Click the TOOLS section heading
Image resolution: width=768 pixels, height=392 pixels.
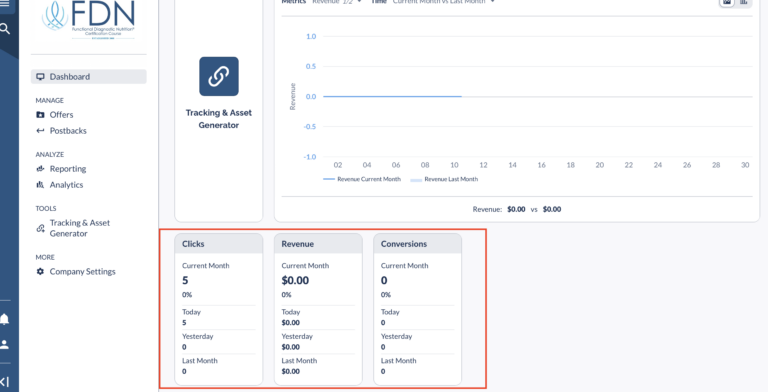click(46, 208)
